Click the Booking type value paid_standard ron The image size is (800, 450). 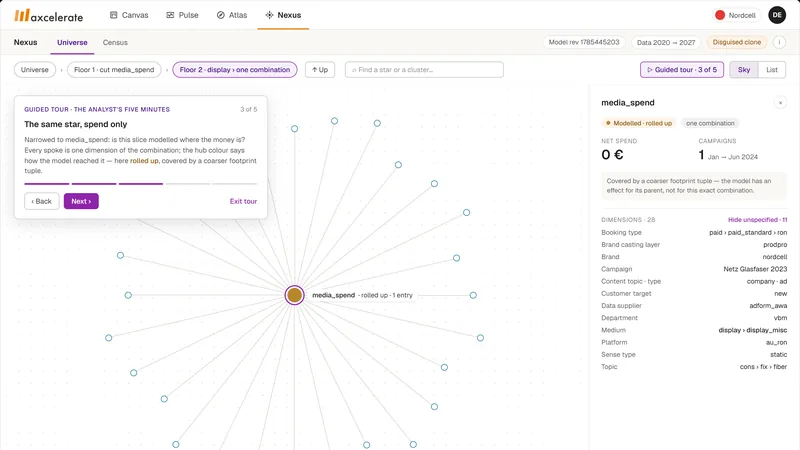[x=748, y=233]
